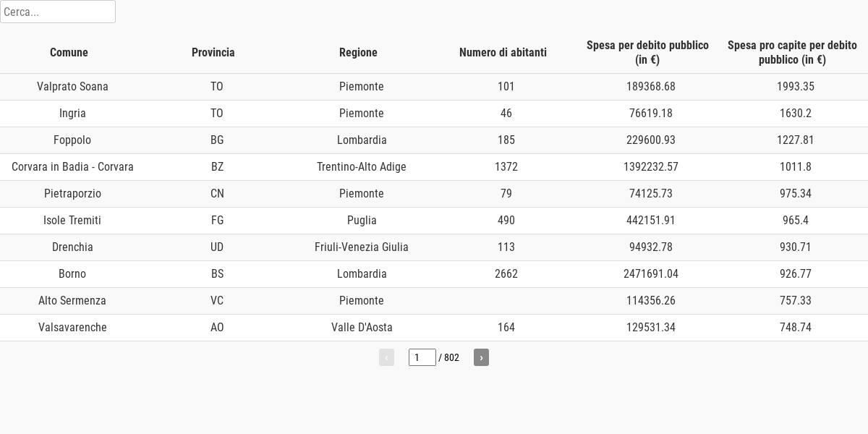Viewport: 868px width, 434px height.
Task: Select the Alto Sermenza row
Action: 434,301
